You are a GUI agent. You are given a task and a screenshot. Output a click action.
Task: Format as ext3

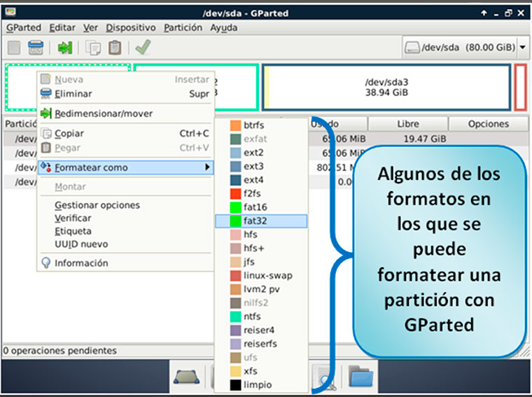tap(261, 166)
